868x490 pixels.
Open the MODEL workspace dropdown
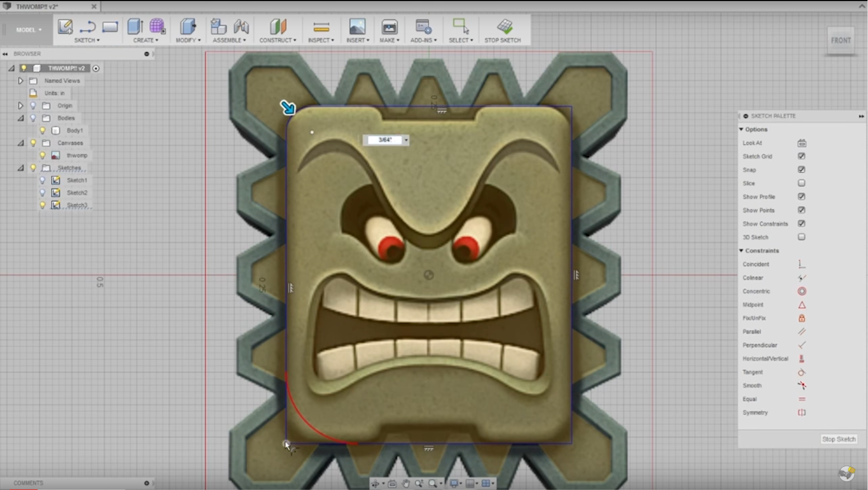[28, 30]
